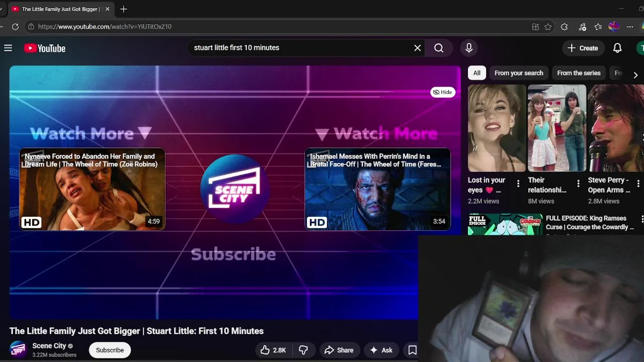The image size is (644, 362).
Task: Open the media control music icon
Action: point(582,27)
